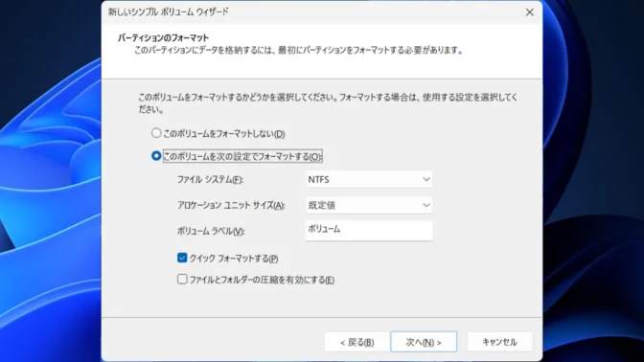This screenshot has width=644, height=362.
Task: Expand the アロケーション ユニット サイズ combo box
Action: coord(369,205)
